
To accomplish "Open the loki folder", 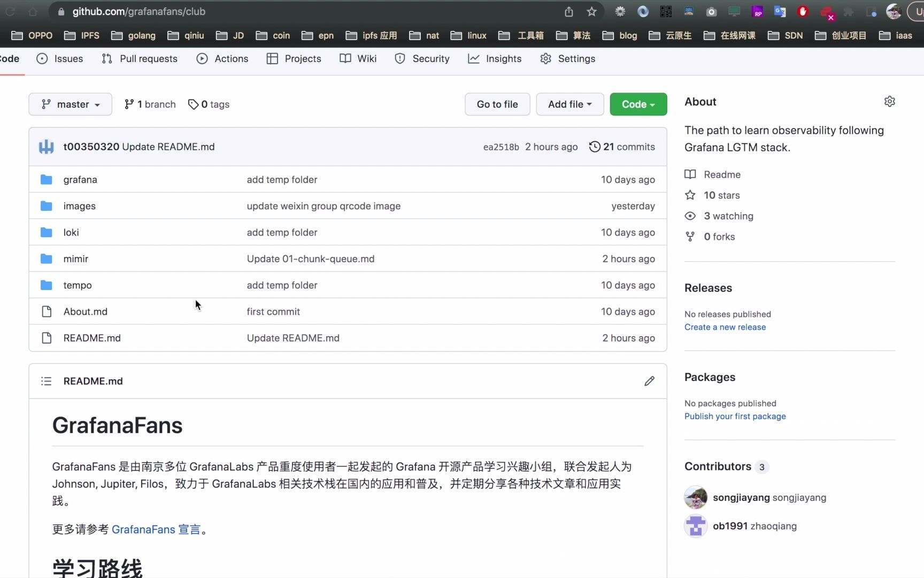I will pos(71,232).
